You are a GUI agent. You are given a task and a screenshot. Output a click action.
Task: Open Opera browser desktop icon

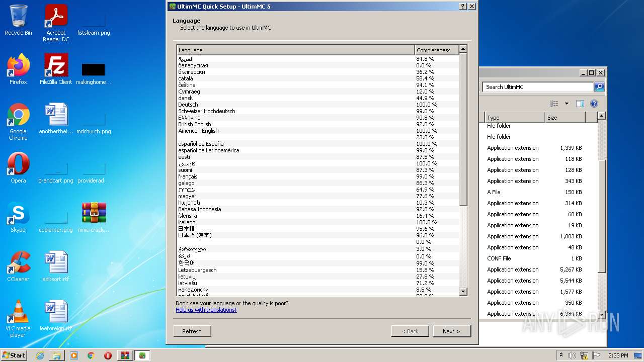pyautogui.click(x=18, y=167)
